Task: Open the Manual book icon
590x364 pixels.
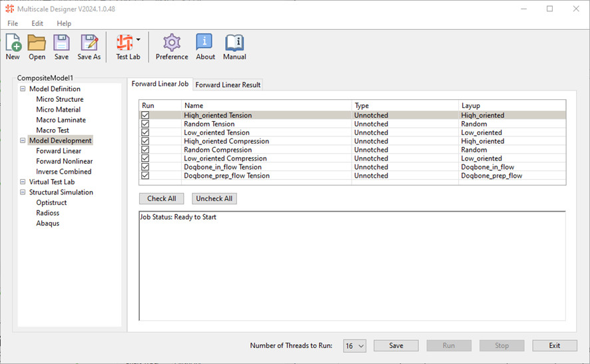Action: tap(234, 44)
